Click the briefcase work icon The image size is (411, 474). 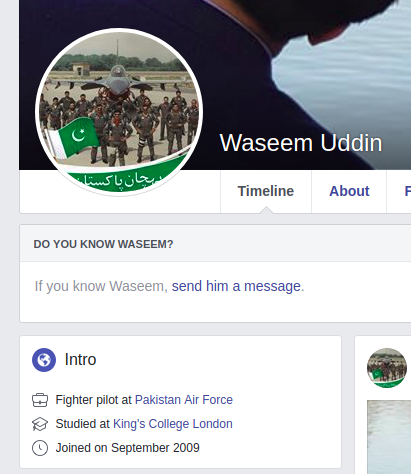click(x=40, y=400)
